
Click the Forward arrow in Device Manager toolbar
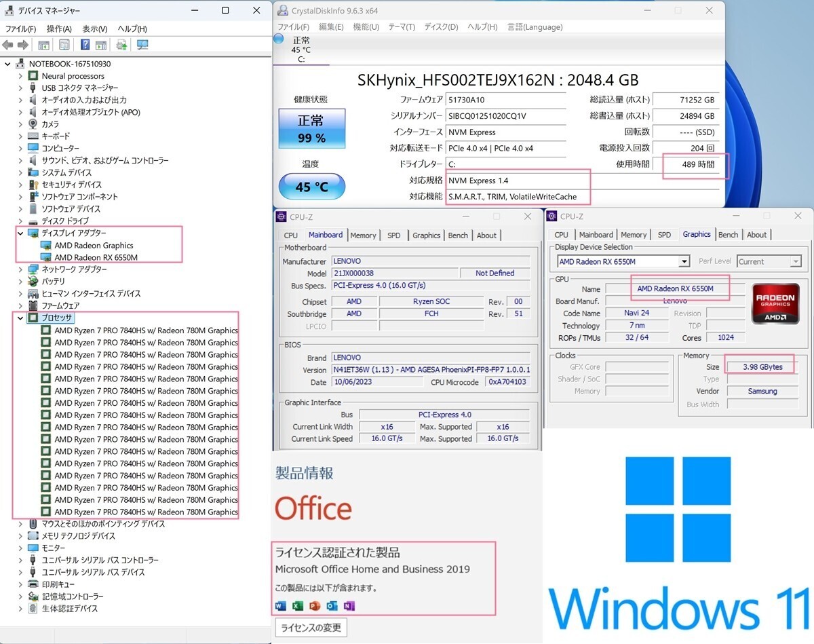pyautogui.click(x=23, y=45)
